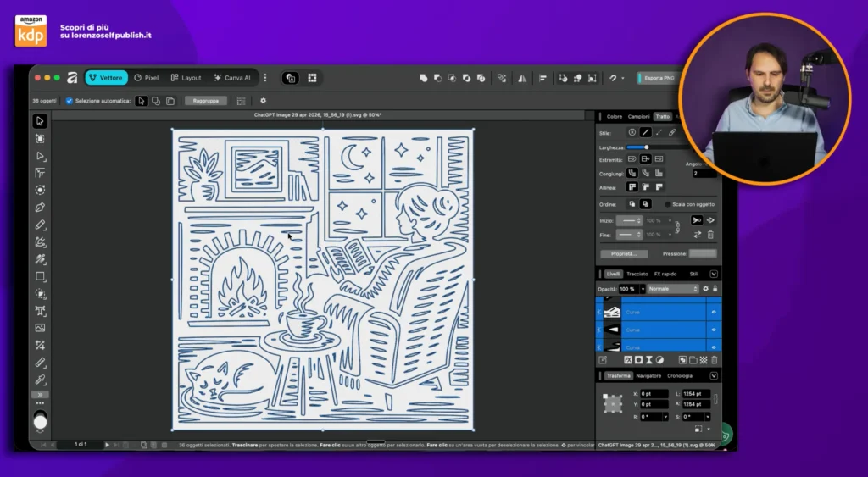Screen dimensions: 868x477
Task: Click the X position input field
Action: [x=654, y=394]
